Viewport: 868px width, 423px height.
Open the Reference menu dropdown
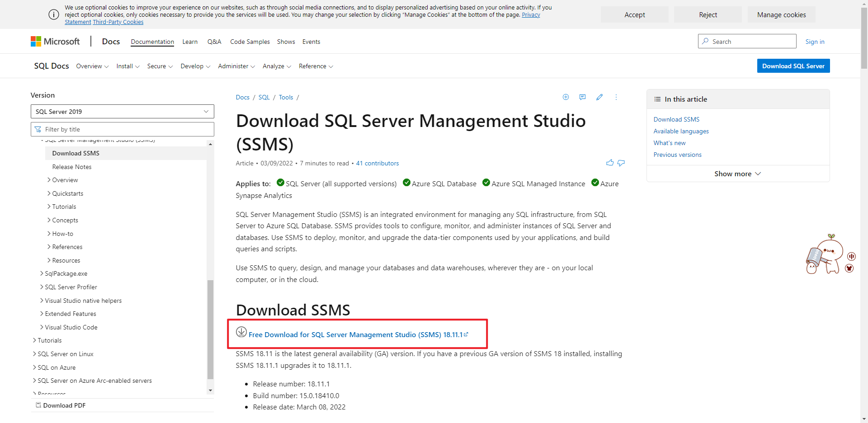pyautogui.click(x=316, y=66)
